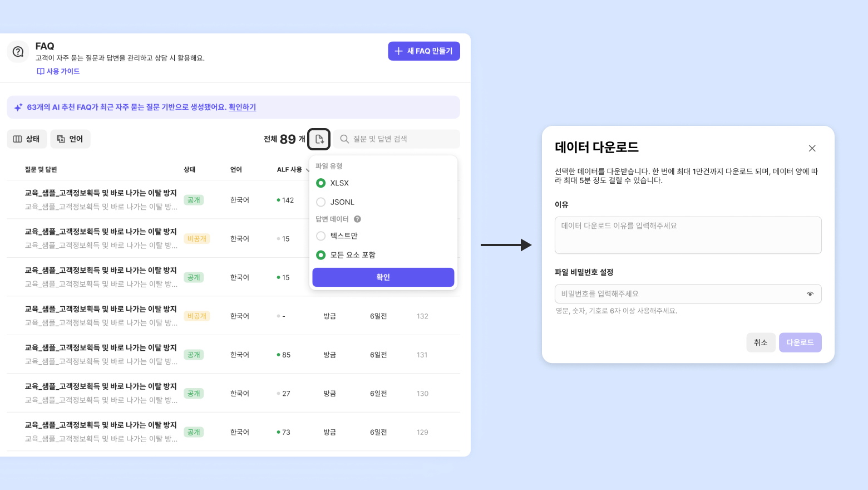Open the 언어 filter
868x490 pixels.
click(x=70, y=139)
